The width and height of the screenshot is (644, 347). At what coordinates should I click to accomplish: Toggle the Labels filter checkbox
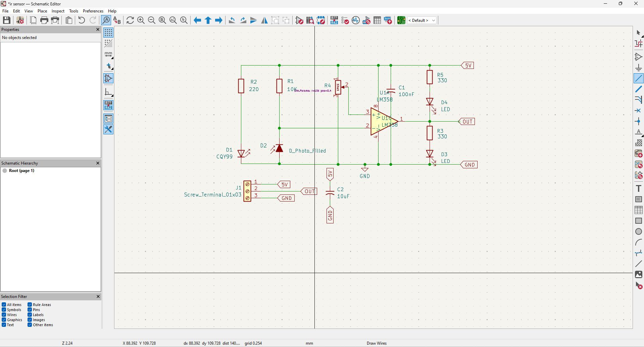[30, 315]
